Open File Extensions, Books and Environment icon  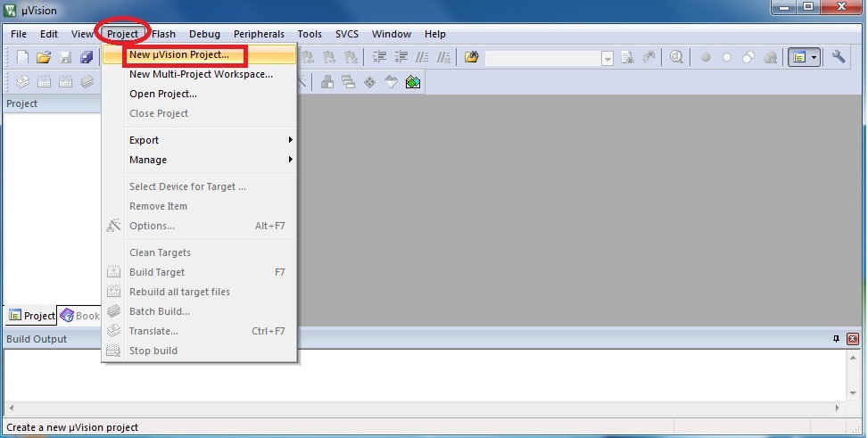[327, 82]
